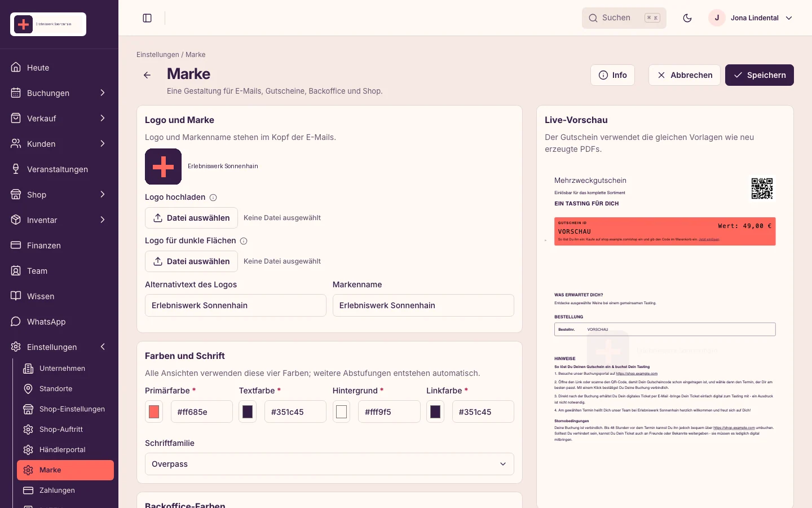
Task: Choose file for Logo hochladen
Action: (191, 218)
